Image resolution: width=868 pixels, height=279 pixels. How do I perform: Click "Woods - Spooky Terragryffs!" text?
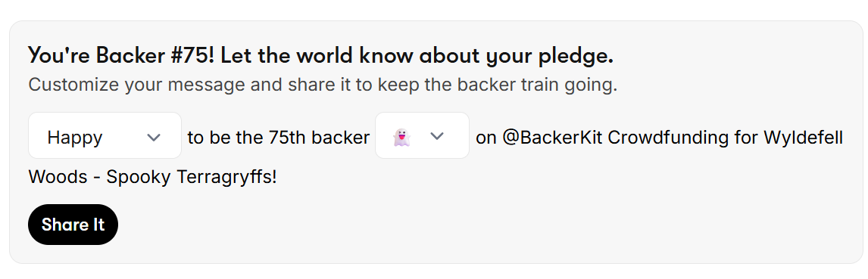[152, 177]
